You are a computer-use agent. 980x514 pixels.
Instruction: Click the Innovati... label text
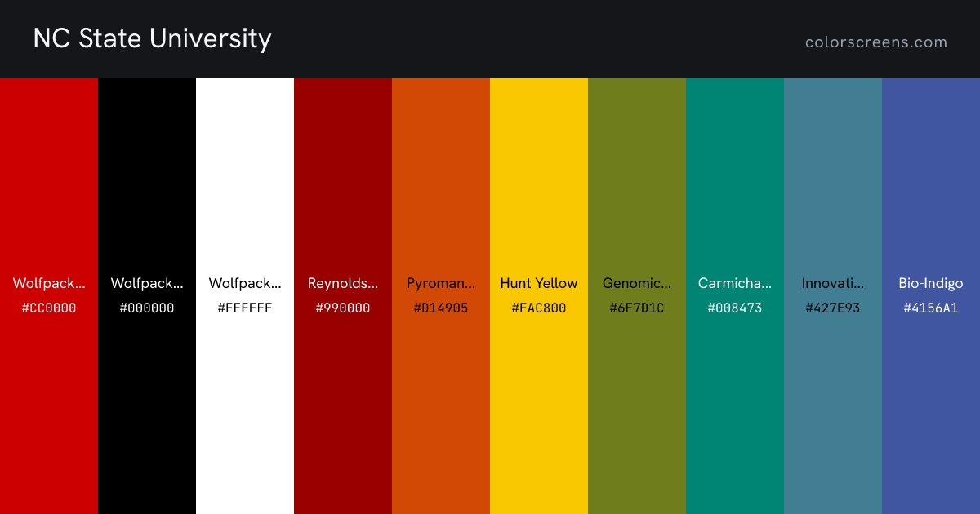coord(833,283)
